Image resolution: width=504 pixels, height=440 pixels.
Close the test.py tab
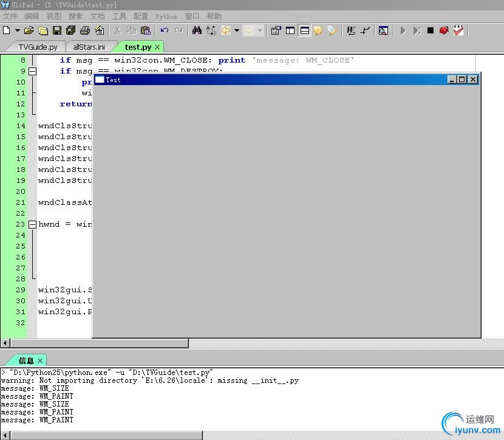pos(157,47)
